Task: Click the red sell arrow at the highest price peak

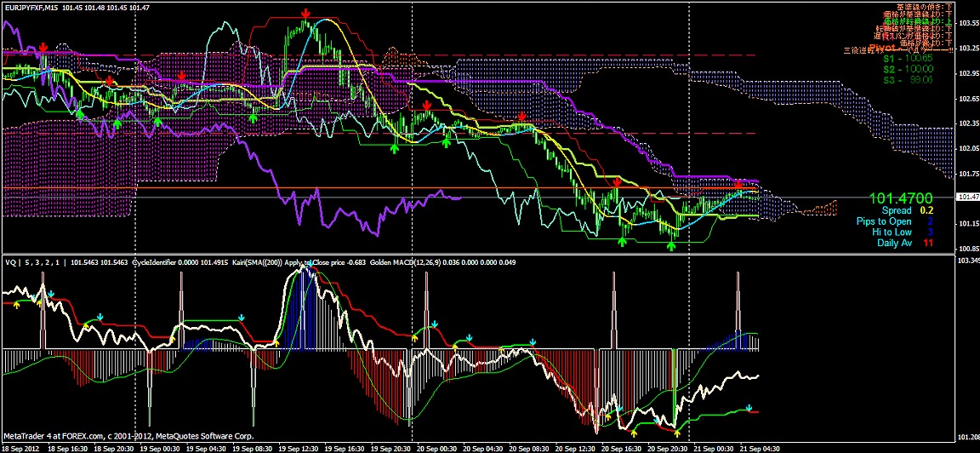Action: tap(305, 14)
